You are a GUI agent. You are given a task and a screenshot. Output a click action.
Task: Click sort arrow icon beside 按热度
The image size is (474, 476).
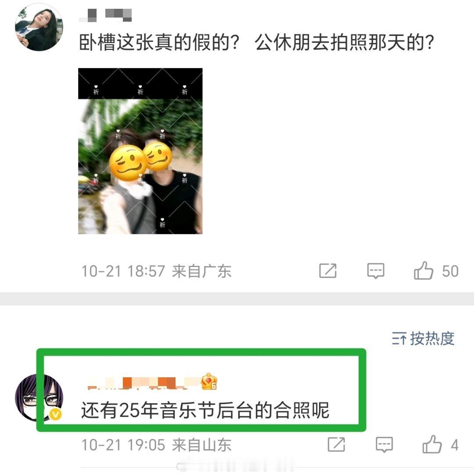[399, 339]
